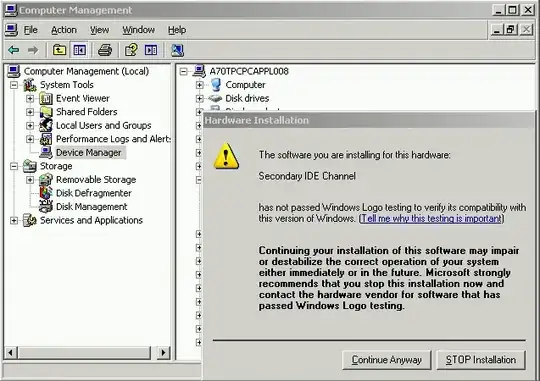
Task: Open the Properties help toolbar icon
Action: (x=131, y=50)
